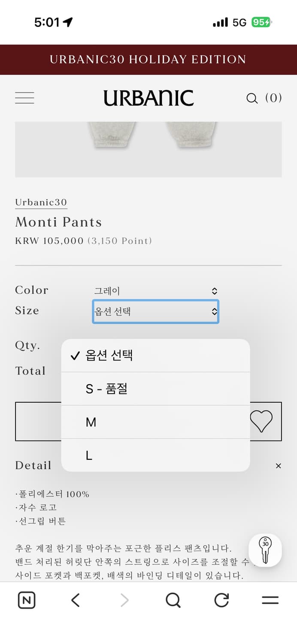297x644 pixels.
Task: Tap the URBANIC logo in header
Action: point(148,98)
